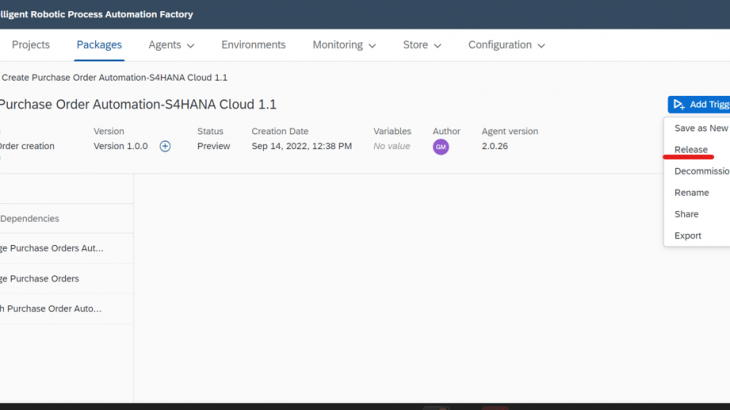The width and height of the screenshot is (730, 410).
Task: Expand the Monitoring dropdown chevron
Action: (x=372, y=46)
